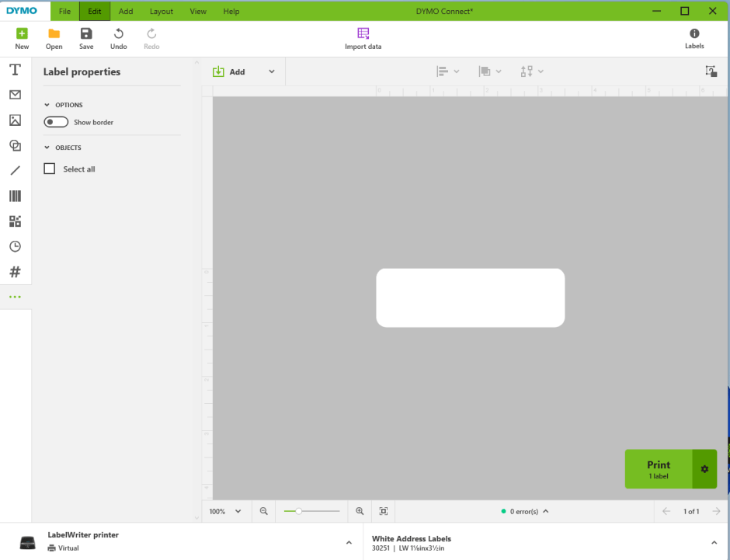Save the current label

pos(86,39)
